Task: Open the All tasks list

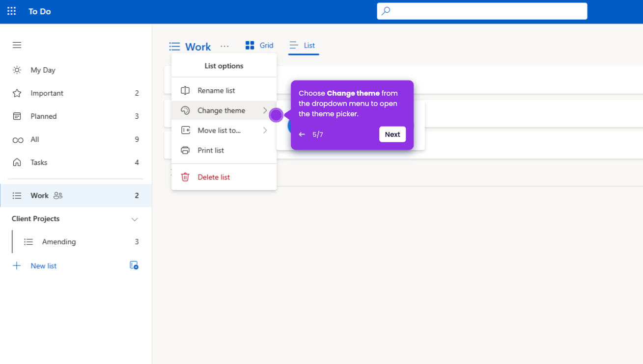Action: pos(76,139)
